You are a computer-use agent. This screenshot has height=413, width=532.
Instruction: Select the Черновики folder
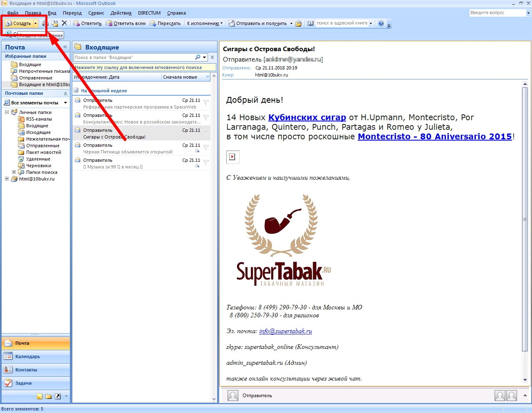pos(35,166)
